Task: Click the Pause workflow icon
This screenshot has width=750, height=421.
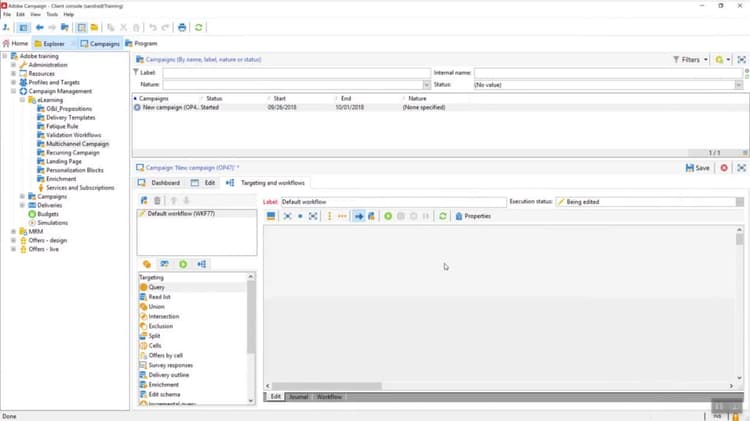Action: pyautogui.click(x=426, y=216)
